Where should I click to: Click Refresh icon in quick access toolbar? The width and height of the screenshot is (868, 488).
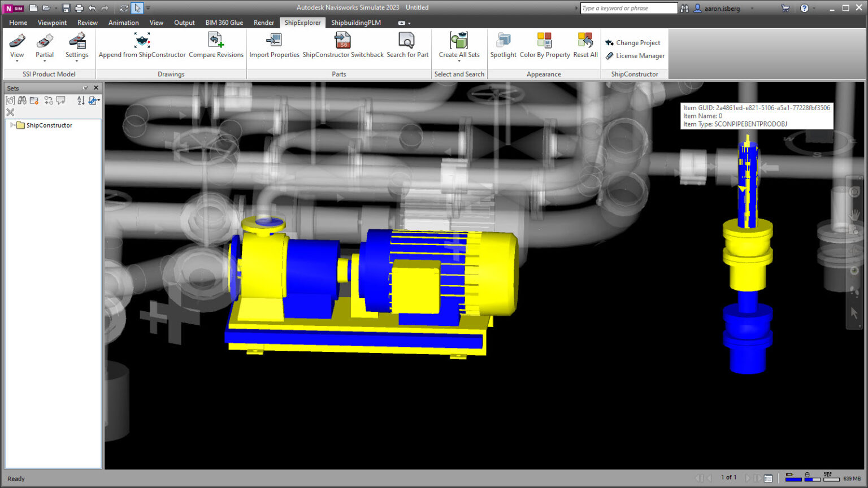(x=124, y=8)
